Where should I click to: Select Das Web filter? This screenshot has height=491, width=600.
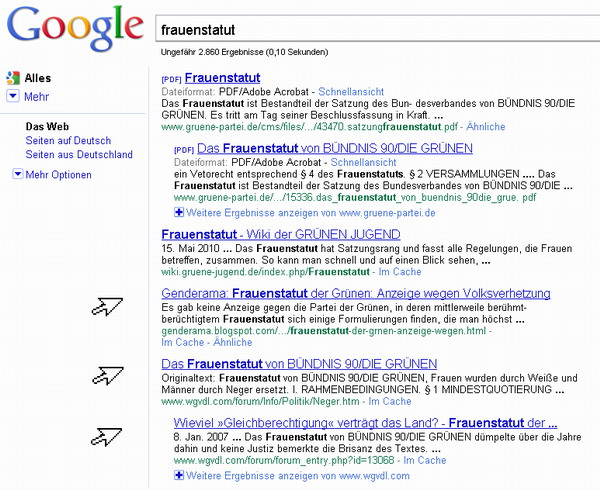[47, 127]
